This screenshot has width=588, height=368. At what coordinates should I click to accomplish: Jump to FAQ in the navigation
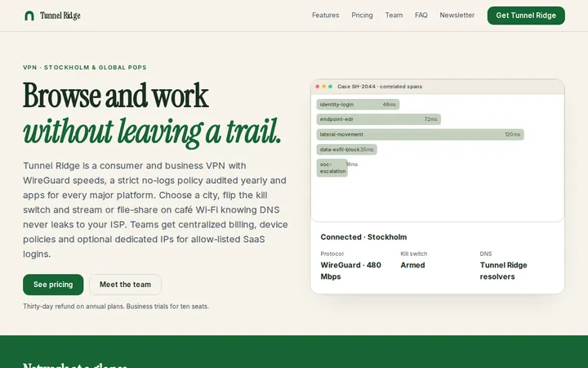pos(421,15)
